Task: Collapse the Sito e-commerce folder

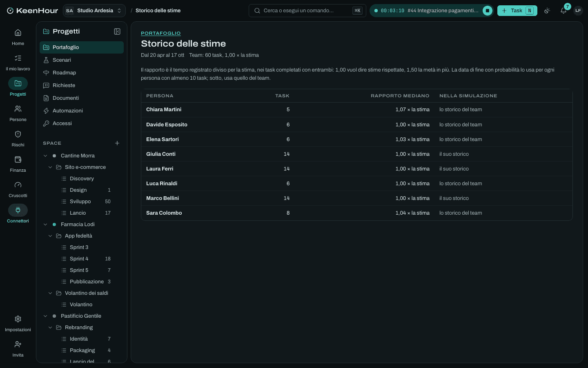Action: coord(50,167)
